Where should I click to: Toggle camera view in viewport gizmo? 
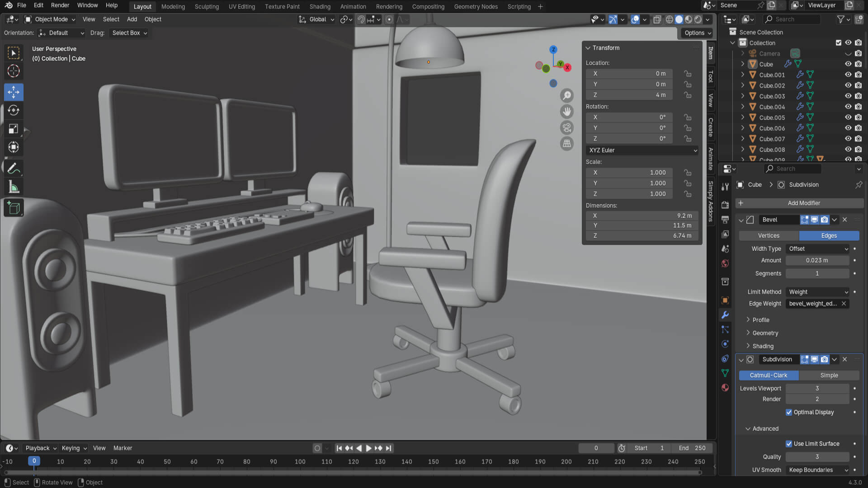(566, 127)
